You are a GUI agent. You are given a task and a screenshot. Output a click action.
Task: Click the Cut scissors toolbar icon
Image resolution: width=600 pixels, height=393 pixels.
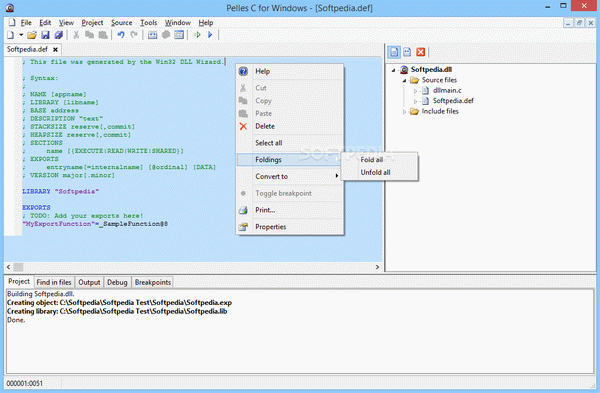pos(76,35)
